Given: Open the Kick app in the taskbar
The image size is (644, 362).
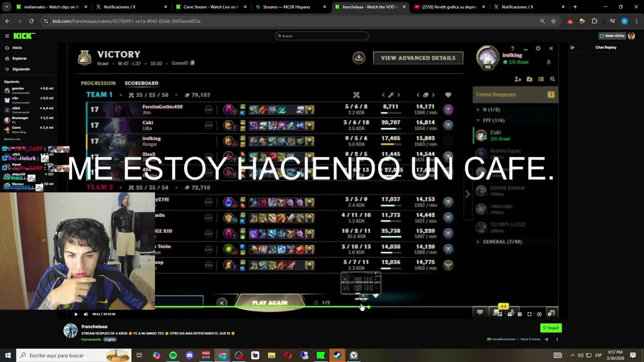Looking at the screenshot, I should point(321,355).
